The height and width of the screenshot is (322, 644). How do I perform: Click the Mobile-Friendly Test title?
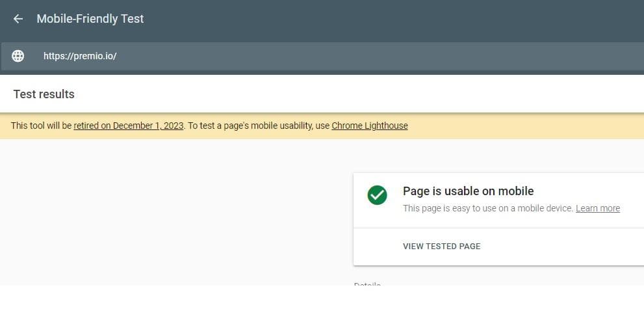coord(90,19)
